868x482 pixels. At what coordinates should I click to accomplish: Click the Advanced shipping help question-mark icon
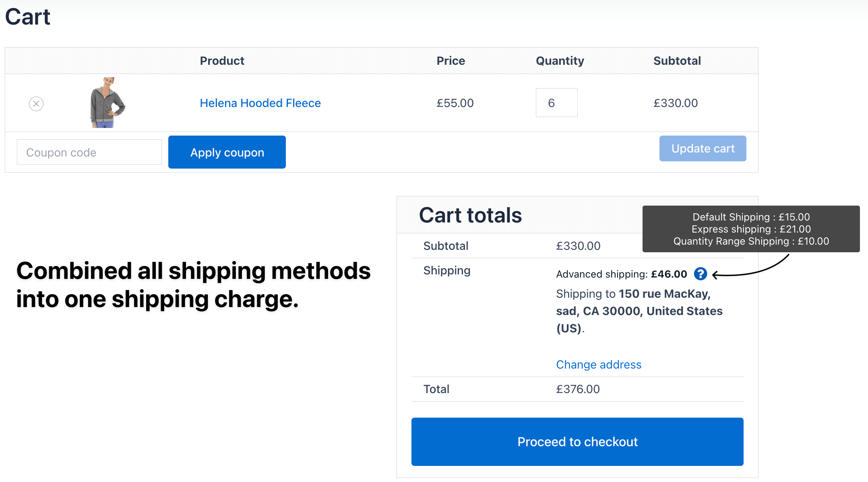701,274
